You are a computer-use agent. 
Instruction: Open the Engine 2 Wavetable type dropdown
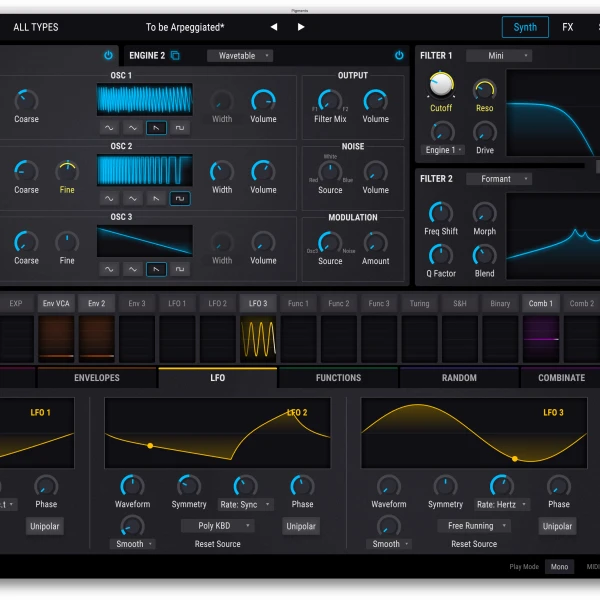click(239, 56)
